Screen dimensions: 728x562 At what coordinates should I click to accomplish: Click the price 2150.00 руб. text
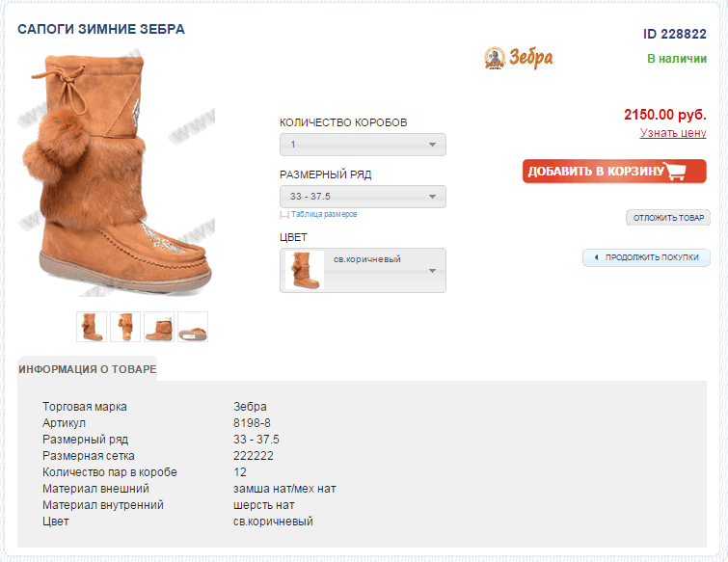pos(665,114)
